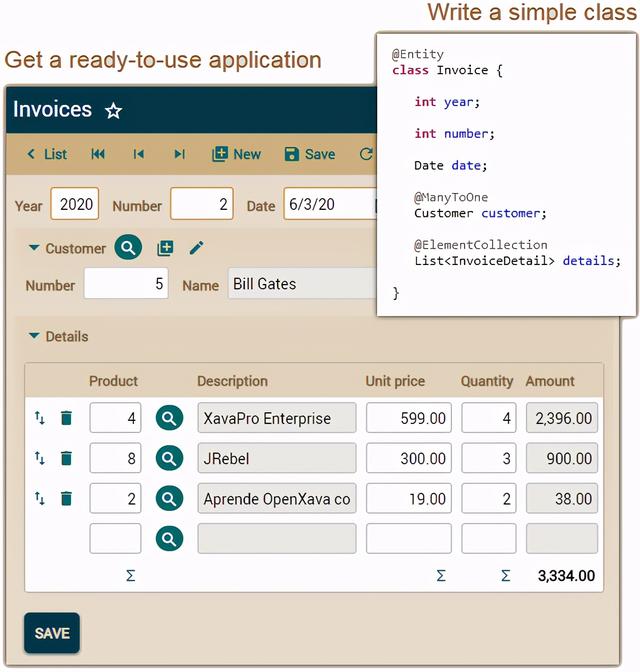The image size is (640, 672).
Task: Delete the Aprende OpenXava row
Action: click(x=66, y=498)
